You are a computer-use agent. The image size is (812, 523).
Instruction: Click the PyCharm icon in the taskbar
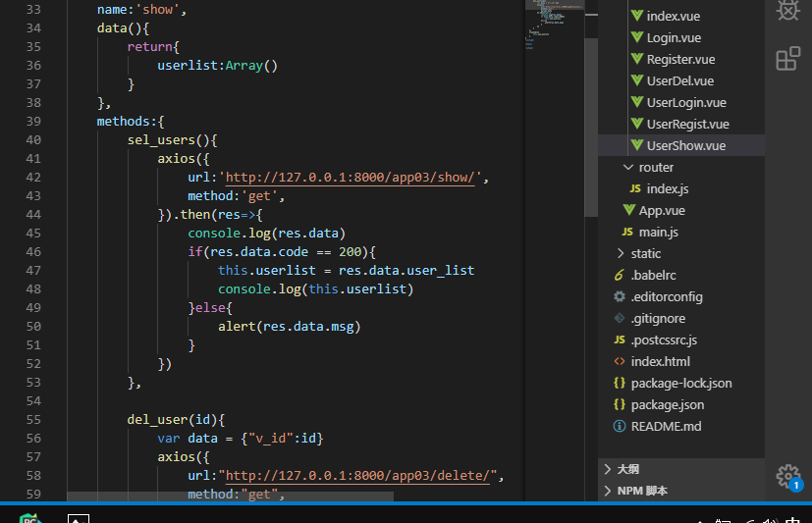pos(30,517)
